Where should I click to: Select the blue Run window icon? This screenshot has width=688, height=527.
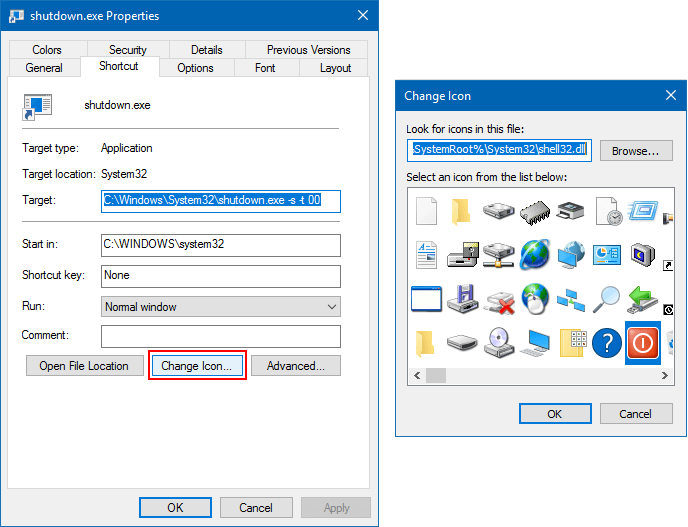(x=643, y=211)
